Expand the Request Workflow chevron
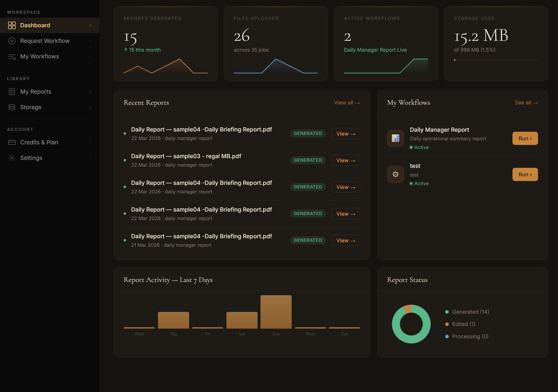Image resolution: width=558 pixels, height=392 pixels. point(90,41)
